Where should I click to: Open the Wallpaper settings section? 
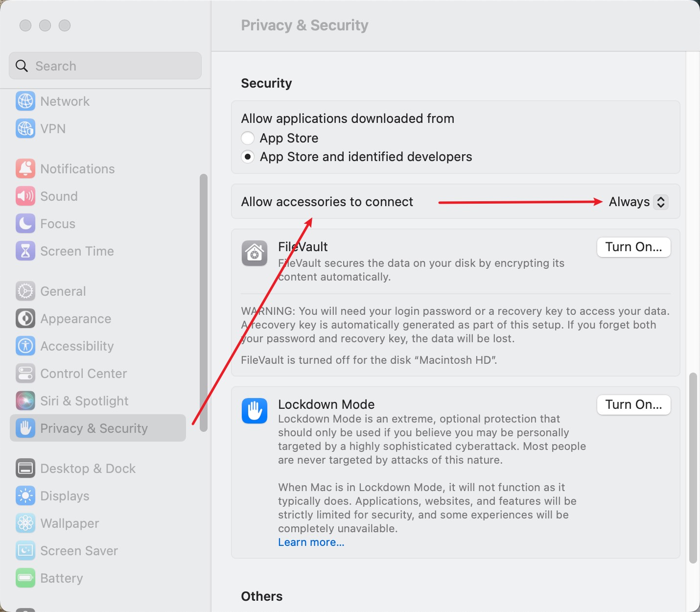(x=70, y=523)
